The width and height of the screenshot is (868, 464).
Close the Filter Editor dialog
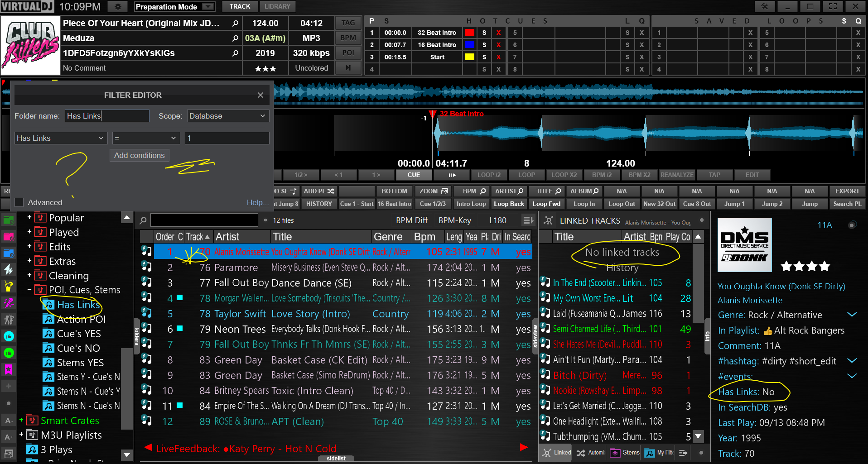pos(260,95)
